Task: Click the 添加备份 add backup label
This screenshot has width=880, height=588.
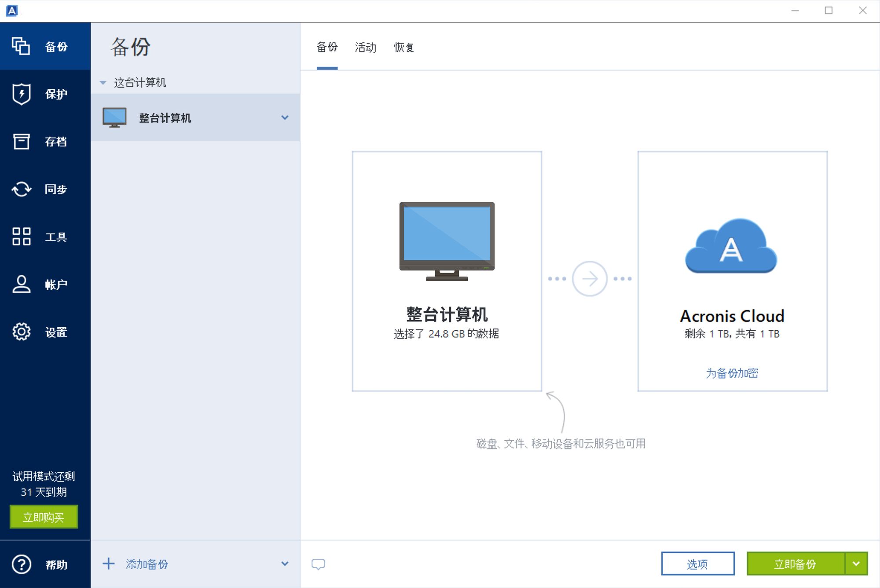Action: [147, 564]
